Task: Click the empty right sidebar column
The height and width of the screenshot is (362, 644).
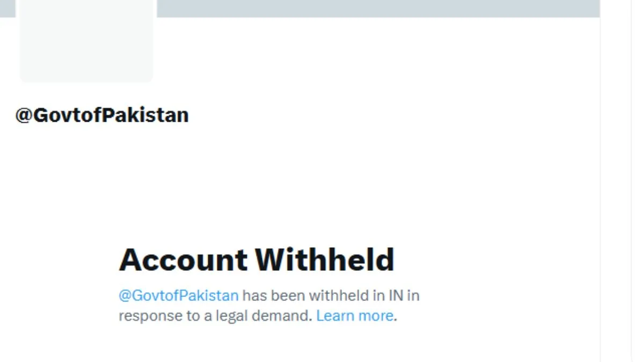Action: click(x=623, y=181)
